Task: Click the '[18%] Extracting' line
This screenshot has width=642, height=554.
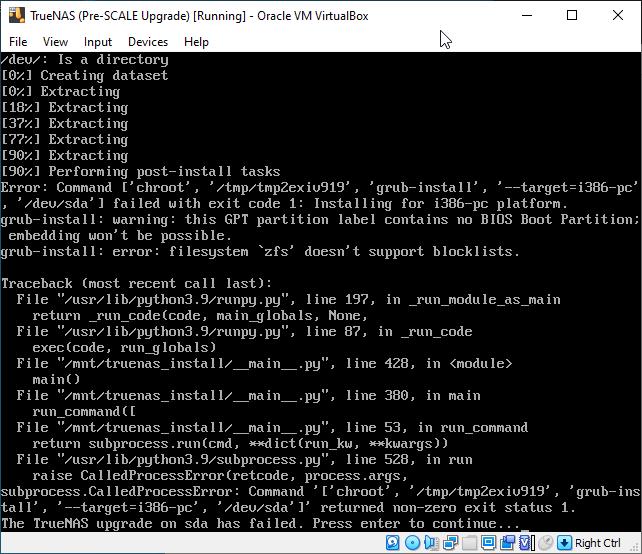Action: tap(65, 108)
